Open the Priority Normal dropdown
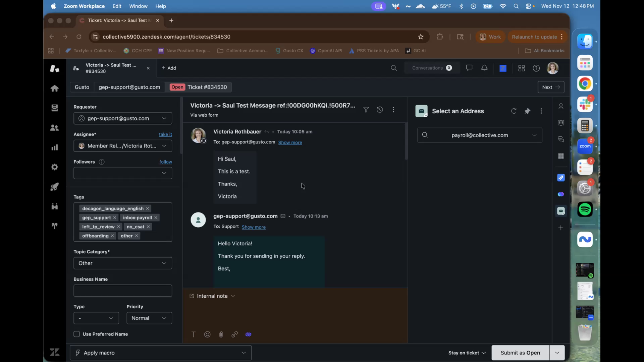The height and width of the screenshot is (362, 644). (x=149, y=318)
